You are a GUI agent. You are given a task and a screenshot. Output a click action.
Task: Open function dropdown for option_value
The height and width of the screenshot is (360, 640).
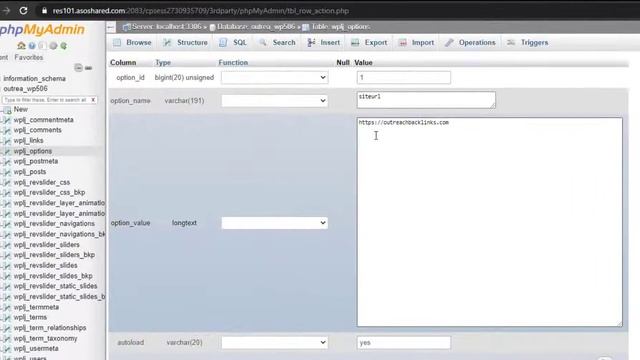274,223
